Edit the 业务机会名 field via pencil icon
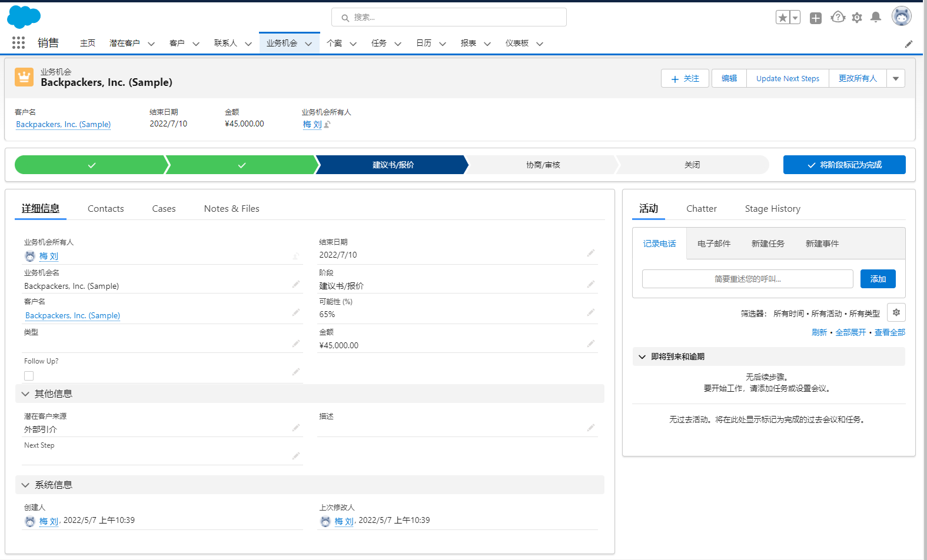 pos(296,284)
